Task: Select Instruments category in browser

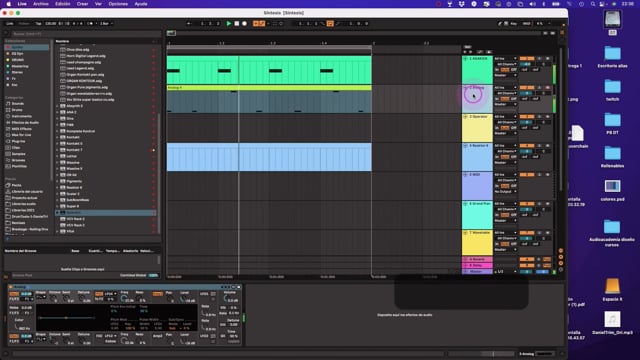Action: coord(22,116)
